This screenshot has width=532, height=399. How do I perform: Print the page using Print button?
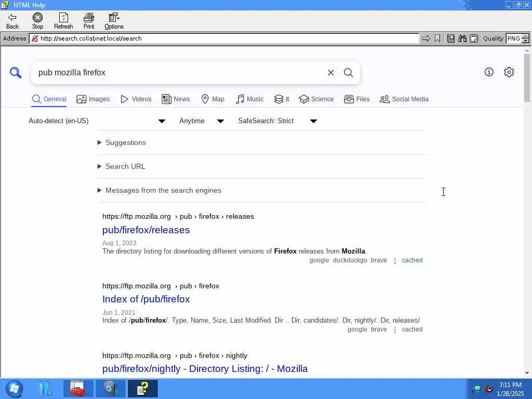[x=89, y=21]
